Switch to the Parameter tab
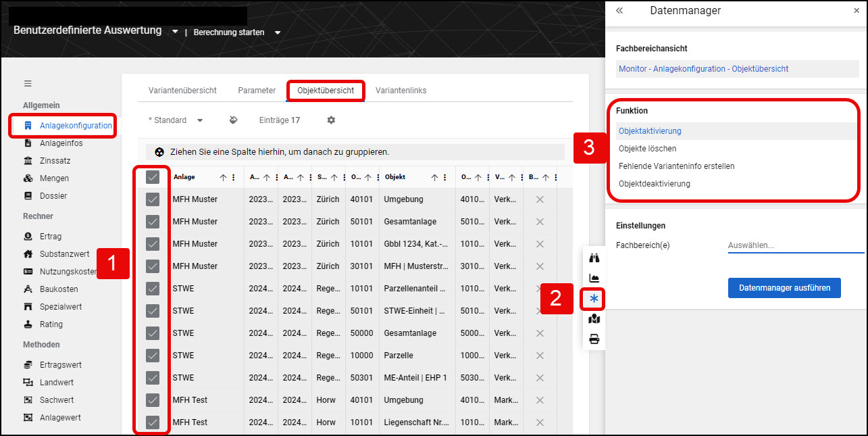 click(x=257, y=91)
